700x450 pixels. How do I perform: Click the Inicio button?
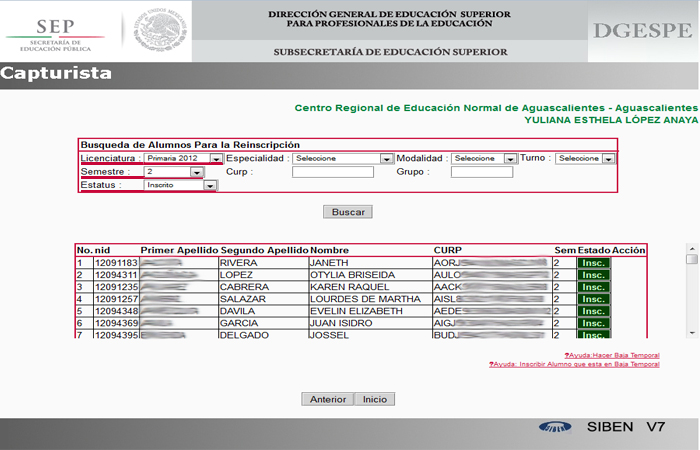click(x=375, y=399)
